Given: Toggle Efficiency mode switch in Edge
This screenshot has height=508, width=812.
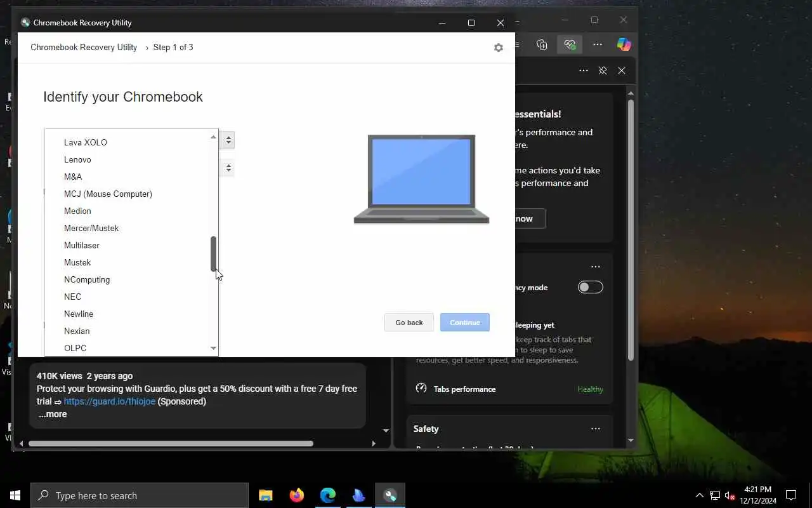Looking at the screenshot, I should click(x=590, y=287).
